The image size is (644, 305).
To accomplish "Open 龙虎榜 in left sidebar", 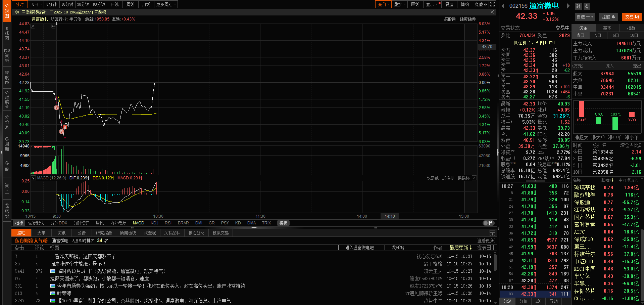I will click(x=7, y=211).
